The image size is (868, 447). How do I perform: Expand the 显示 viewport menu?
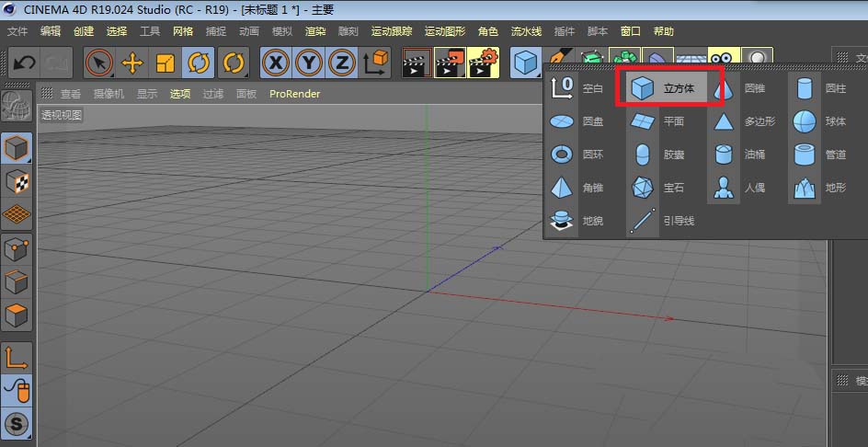147,94
